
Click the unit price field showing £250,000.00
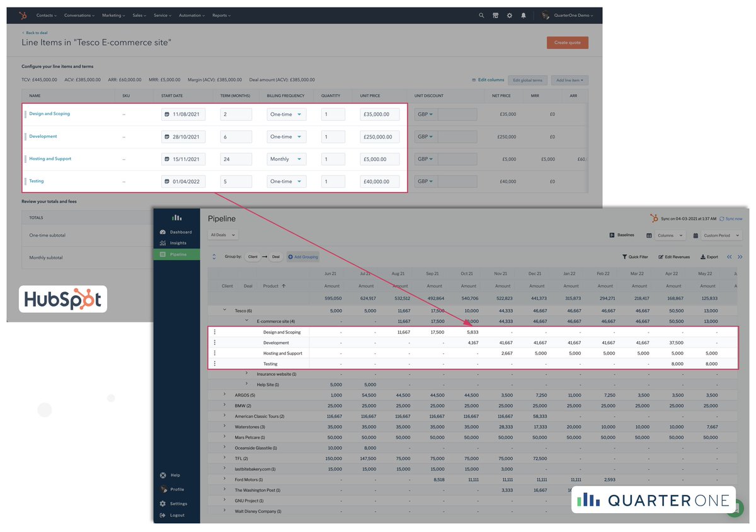point(380,137)
